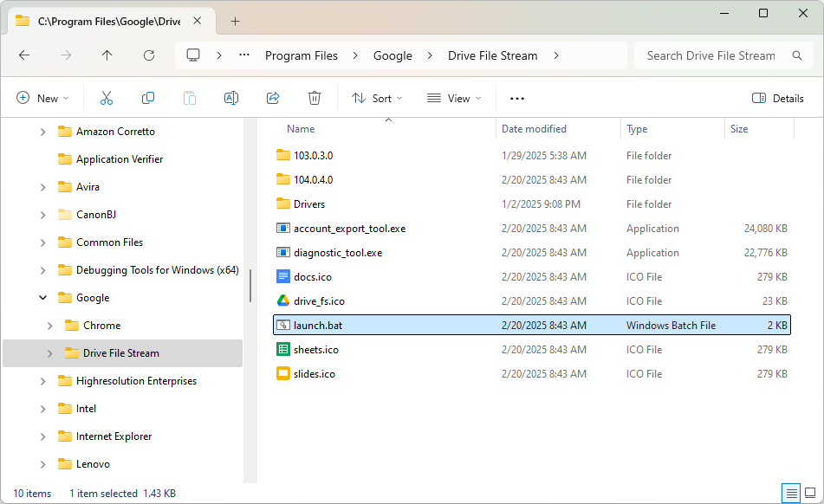Click the 1/29/2025 5:38 AM date
824x504 pixels.
[544, 155]
